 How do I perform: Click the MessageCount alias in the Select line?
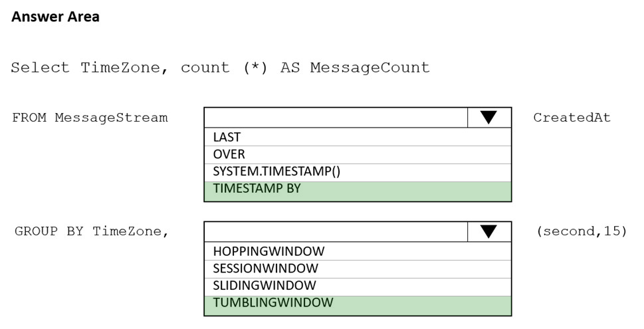tap(370, 67)
